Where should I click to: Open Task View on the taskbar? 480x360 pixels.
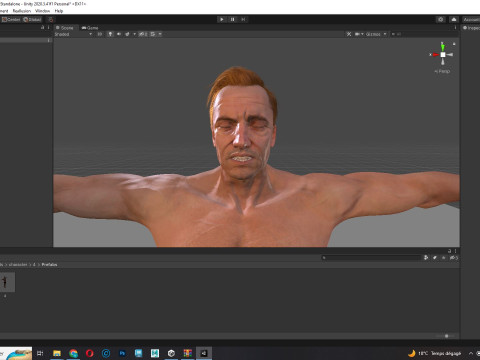coord(40,353)
